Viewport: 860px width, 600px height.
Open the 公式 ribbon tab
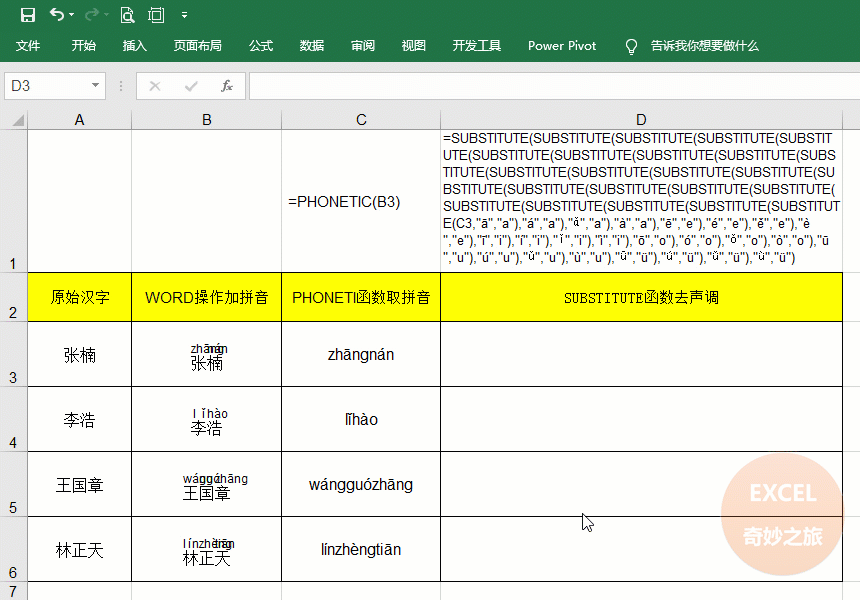[x=261, y=46]
